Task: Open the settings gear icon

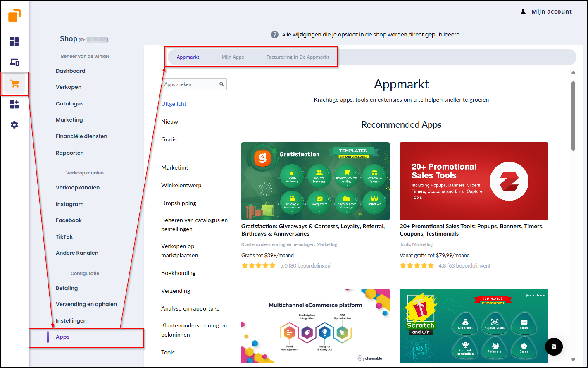Action: tap(14, 125)
